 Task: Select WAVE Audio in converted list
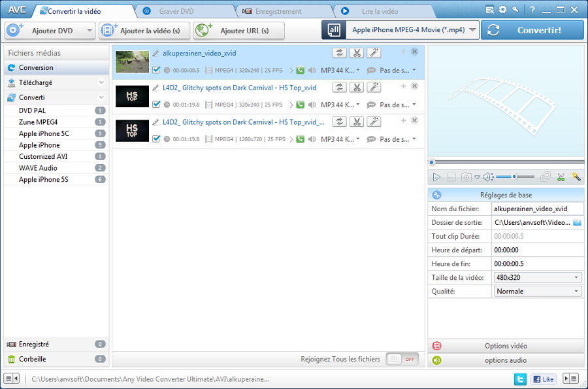tap(56, 167)
